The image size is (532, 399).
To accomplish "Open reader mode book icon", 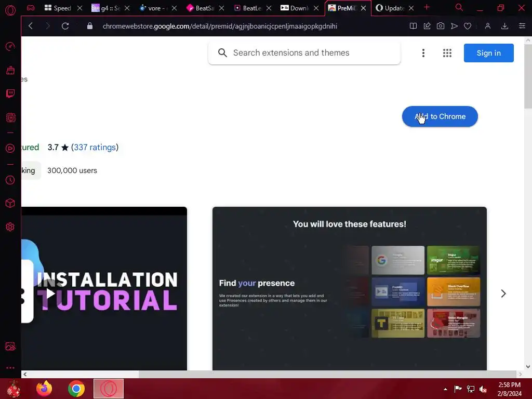I will point(413,26).
